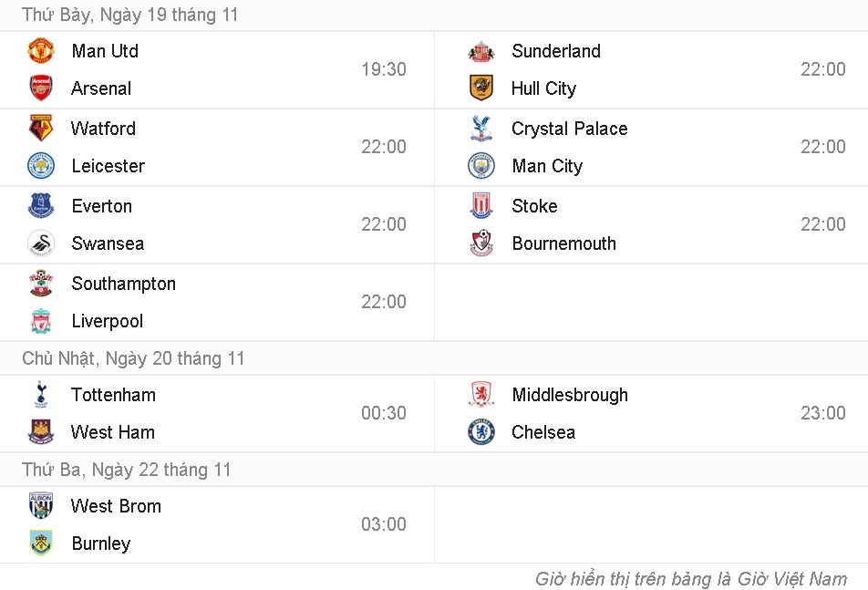
Task: Select the Southampton team name
Action: tap(123, 284)
